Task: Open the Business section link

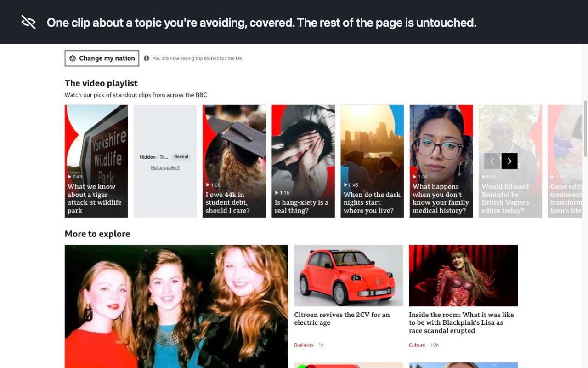Action: click(304, 345)
